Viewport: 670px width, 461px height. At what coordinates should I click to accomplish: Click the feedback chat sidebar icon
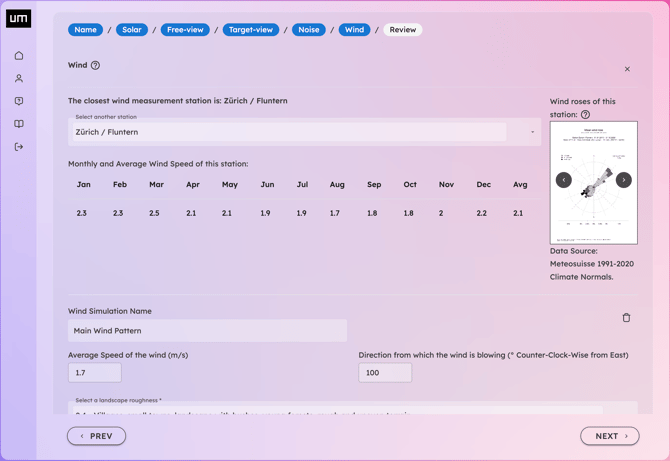19,101
